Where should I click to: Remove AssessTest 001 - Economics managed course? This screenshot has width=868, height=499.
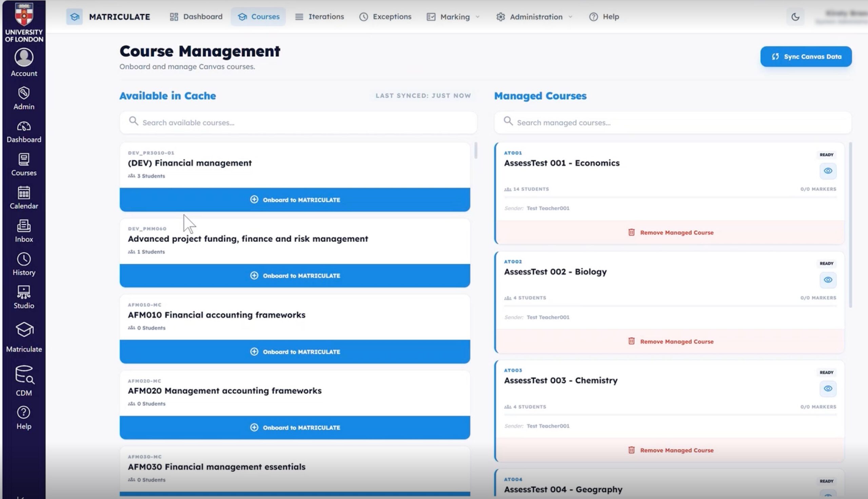[x=670, y=232]
